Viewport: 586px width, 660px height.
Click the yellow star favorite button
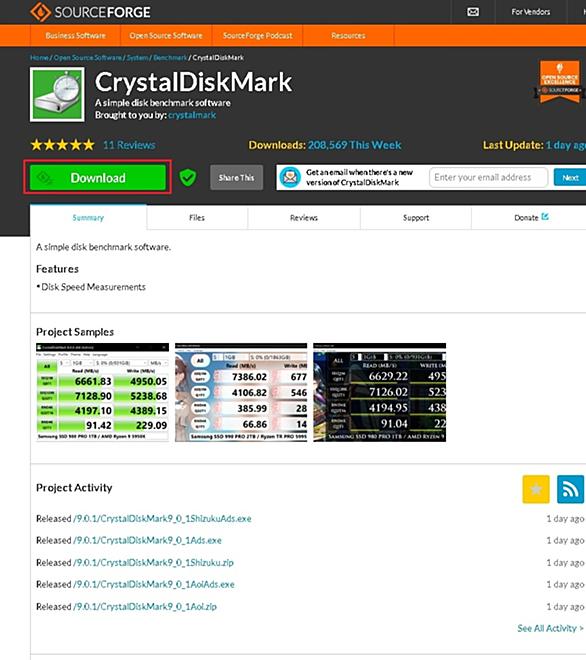pyautogui.click(x=536, y=489)
